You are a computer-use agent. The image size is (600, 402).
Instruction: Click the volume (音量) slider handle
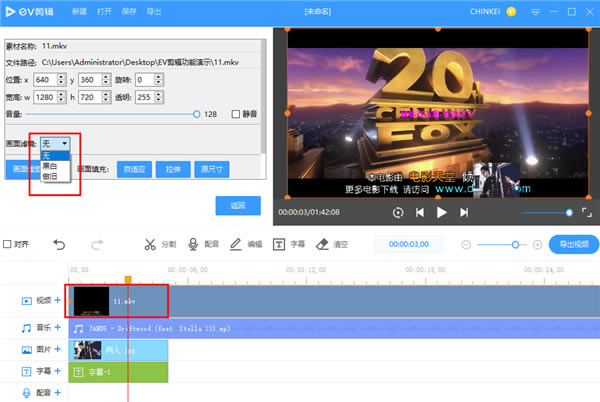click(196, 114)
